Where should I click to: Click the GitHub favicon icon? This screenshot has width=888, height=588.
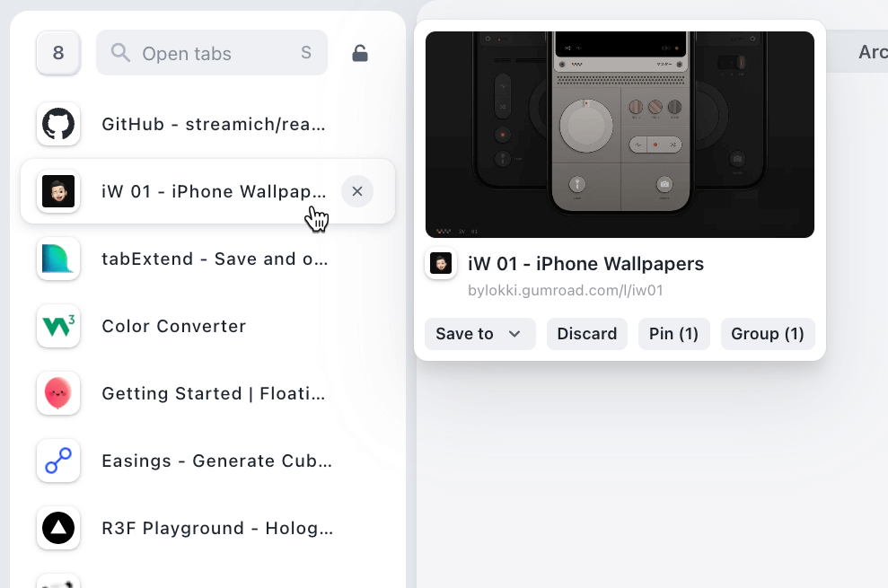(58, 124)
